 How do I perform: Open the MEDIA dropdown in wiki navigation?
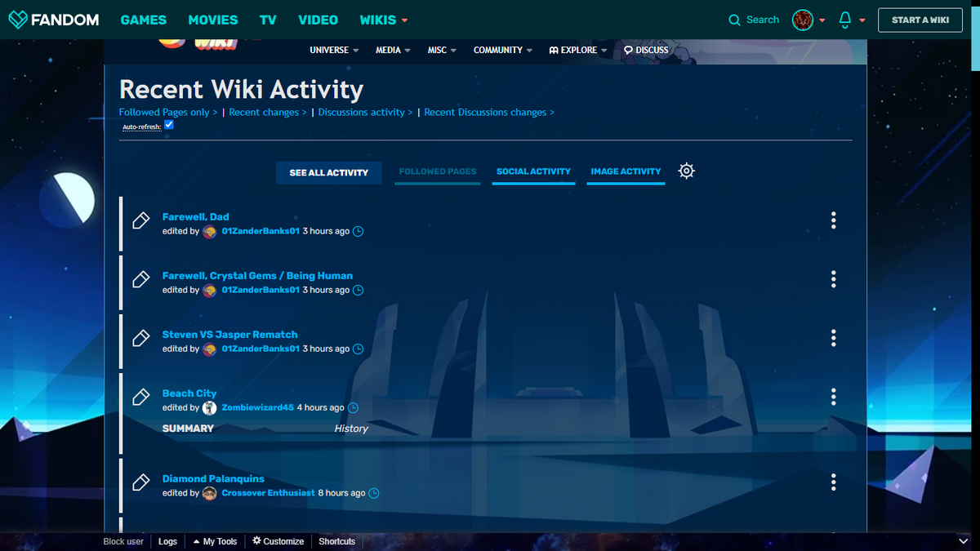pos(392,50)
